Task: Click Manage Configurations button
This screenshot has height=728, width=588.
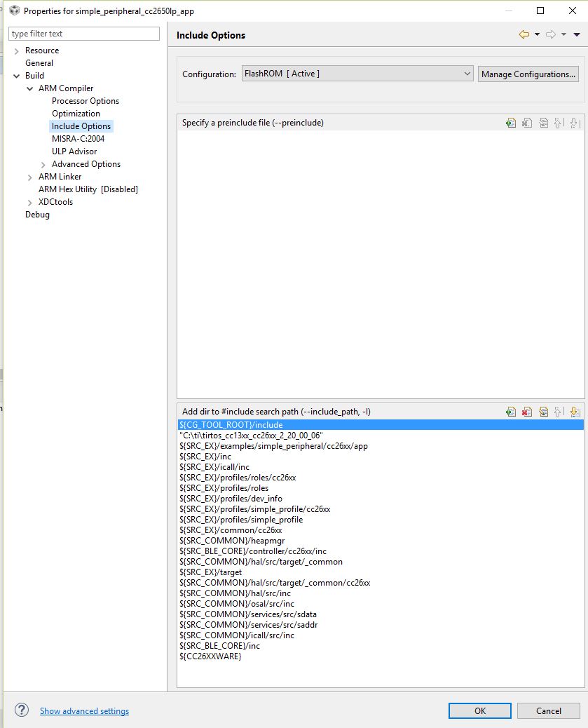Action: [x=528, y=74]
